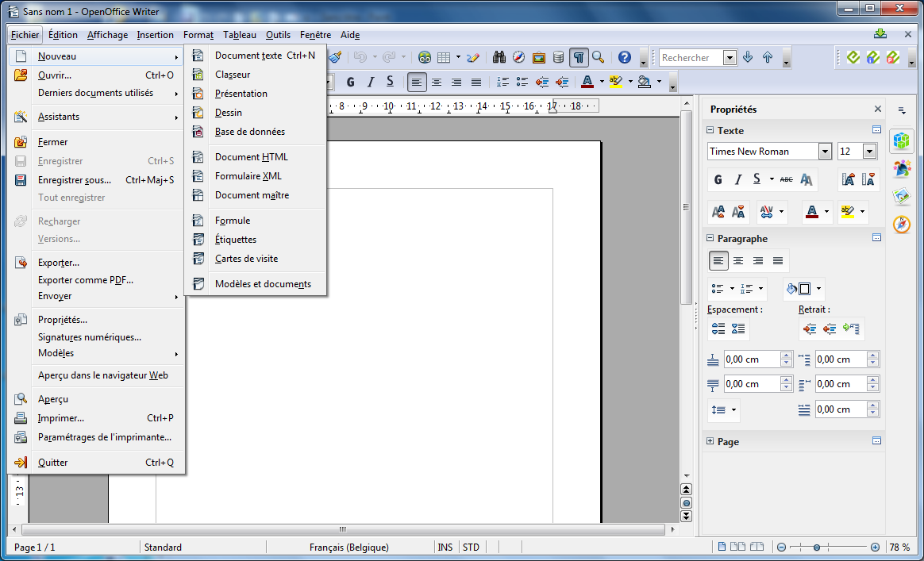This screenshot has height=561, width=924.
Task: Click in the Rechercher search field
Action: pyautogui.click(x=692, y=57)
